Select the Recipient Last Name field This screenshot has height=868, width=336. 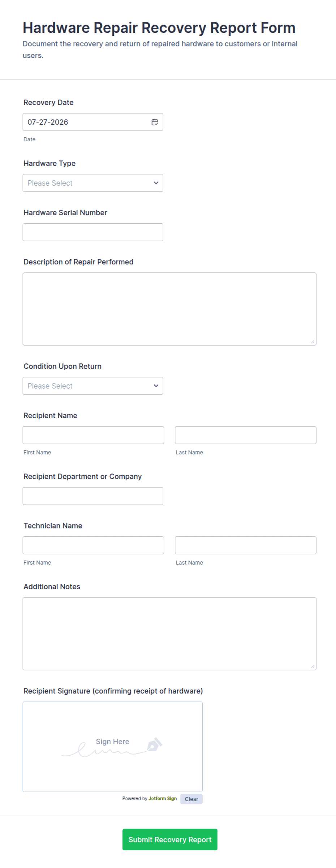(246, 435)
